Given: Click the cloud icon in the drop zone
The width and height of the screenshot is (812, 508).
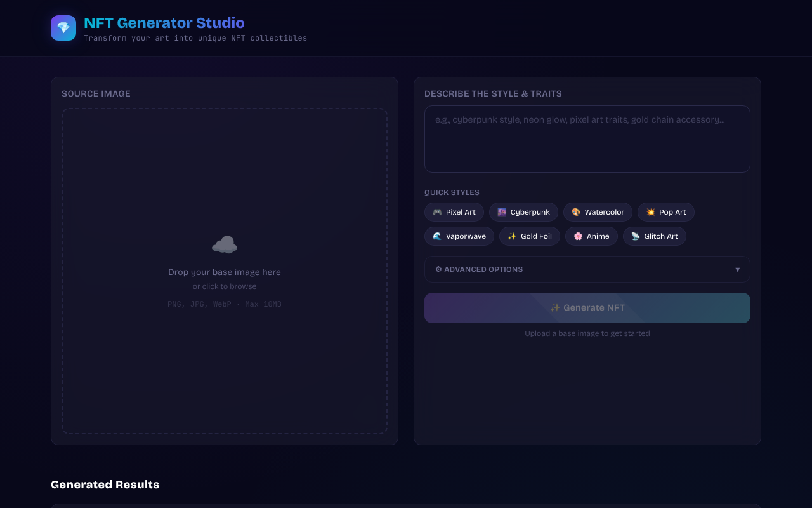Looking at the screenshot, I should tap(225, 244).
